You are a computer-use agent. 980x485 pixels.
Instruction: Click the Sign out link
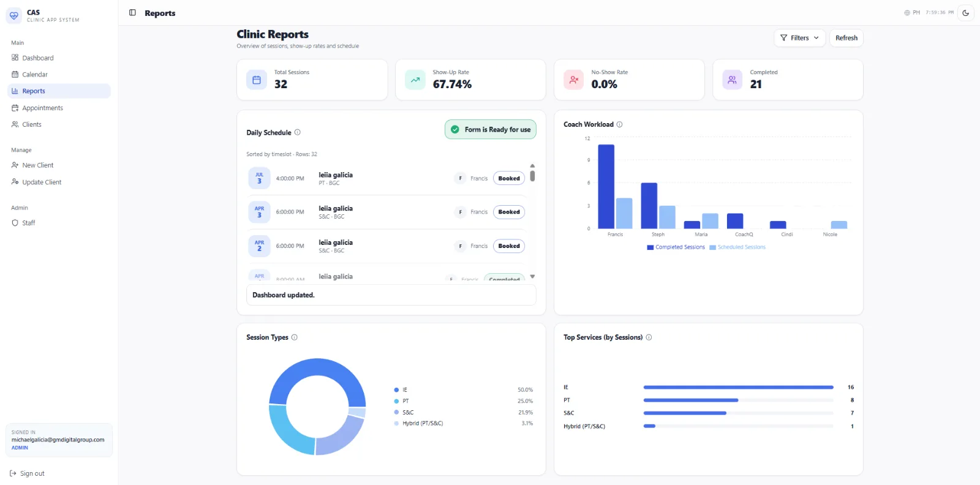(28, 473)
